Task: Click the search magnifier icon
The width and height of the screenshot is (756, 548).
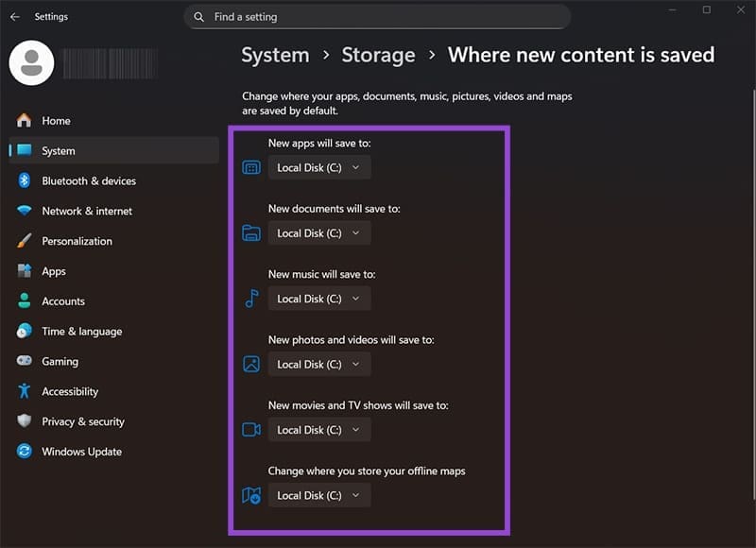Action: pos(199,17)
